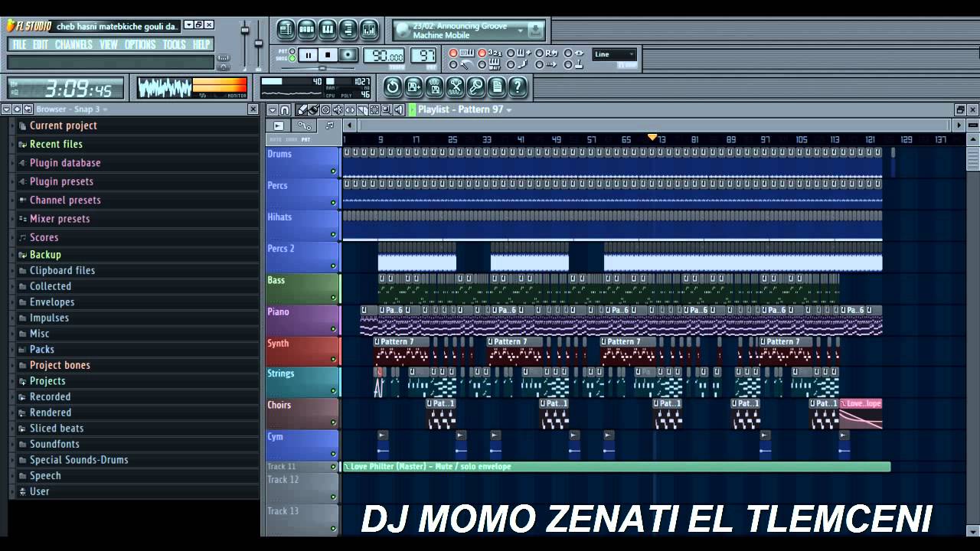This screenshot has height=551, width=980.
Task: Open the Playlist view icon
Action: point(286,30)
